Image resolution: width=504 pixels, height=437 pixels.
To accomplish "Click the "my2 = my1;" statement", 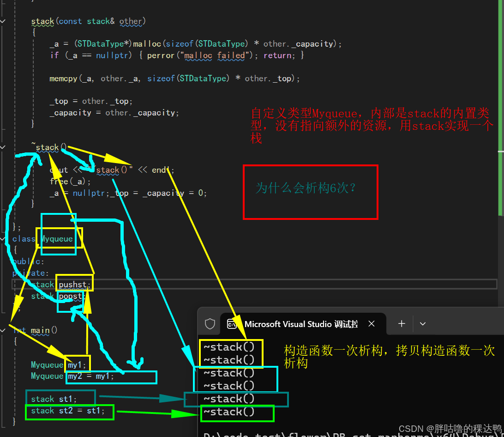I will [90, 376].
